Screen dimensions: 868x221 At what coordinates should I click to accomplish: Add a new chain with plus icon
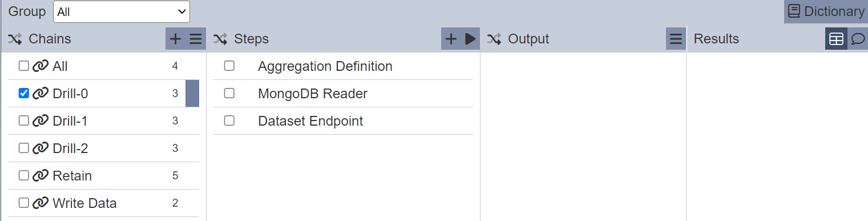(x=176, y=39)
